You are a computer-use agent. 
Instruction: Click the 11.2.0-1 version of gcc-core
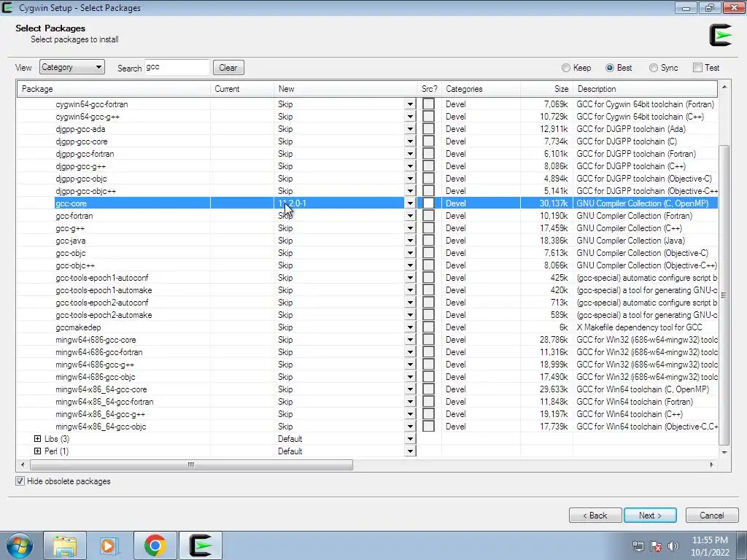(292, 203)
